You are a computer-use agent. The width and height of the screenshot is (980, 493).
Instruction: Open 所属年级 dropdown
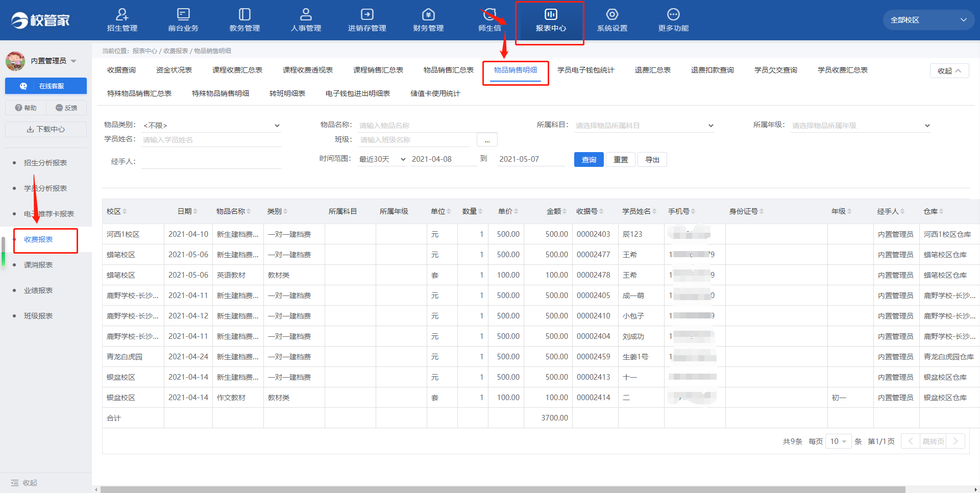[x=861, y=126]
